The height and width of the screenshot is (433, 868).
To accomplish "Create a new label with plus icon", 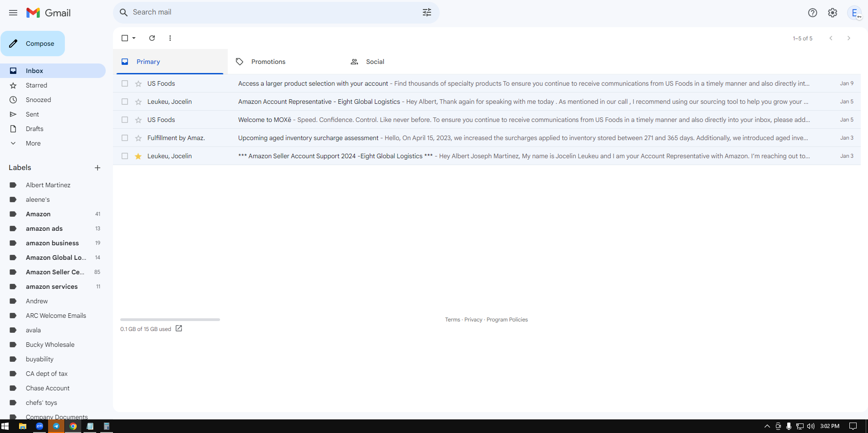I will (x=98, y=168).
